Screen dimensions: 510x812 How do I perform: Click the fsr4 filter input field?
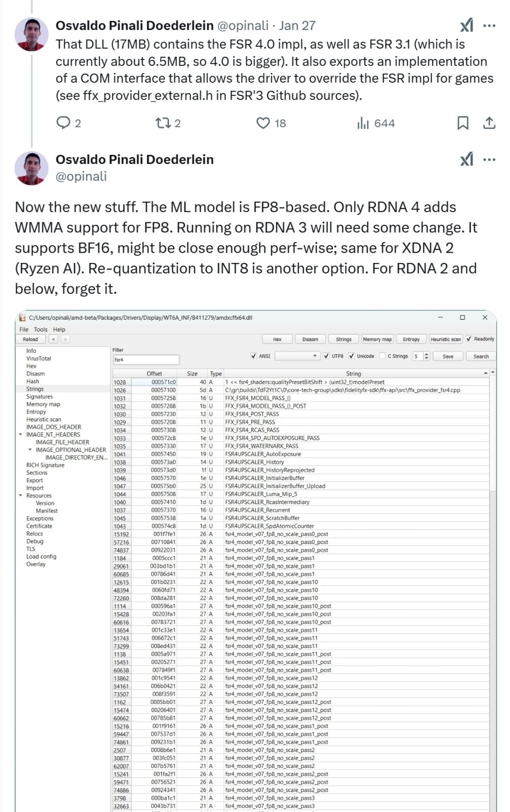pyautogui.click(x=146, y=360)
